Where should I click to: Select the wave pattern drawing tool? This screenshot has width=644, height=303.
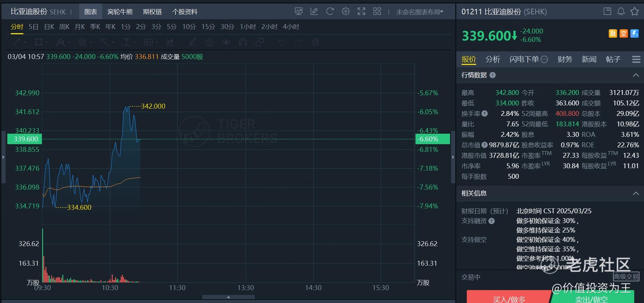(x=60, y=42)
